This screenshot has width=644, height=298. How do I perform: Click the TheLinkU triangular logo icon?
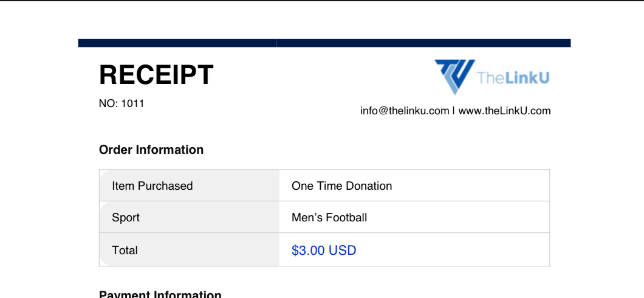pyautogui.click(x=455, y=77)
